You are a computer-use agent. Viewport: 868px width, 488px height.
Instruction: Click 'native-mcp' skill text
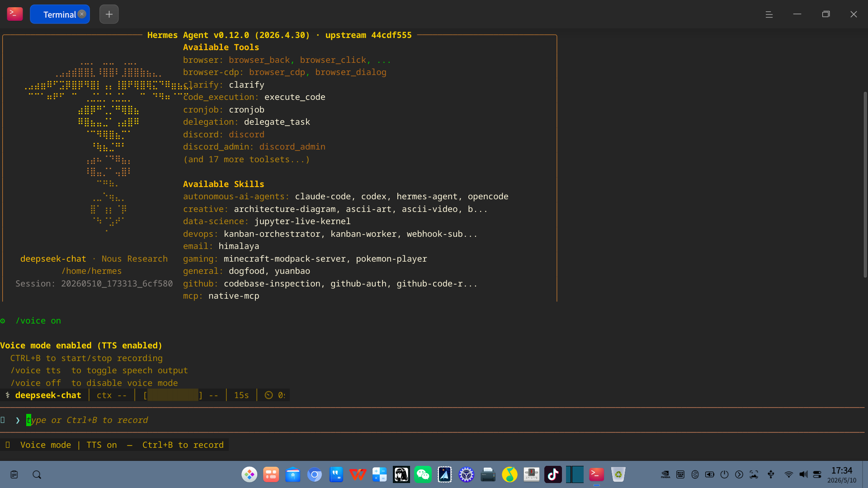[x=234, y=296]
